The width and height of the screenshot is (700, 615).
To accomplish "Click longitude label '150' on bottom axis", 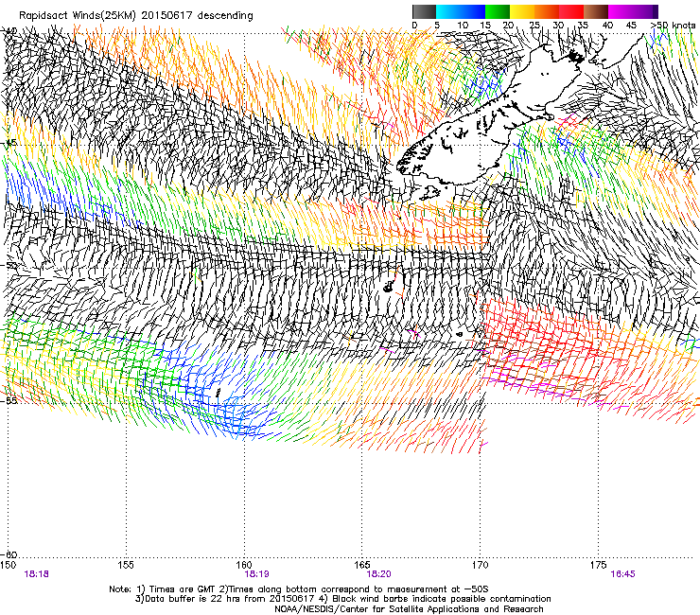I will coord(8,565).
